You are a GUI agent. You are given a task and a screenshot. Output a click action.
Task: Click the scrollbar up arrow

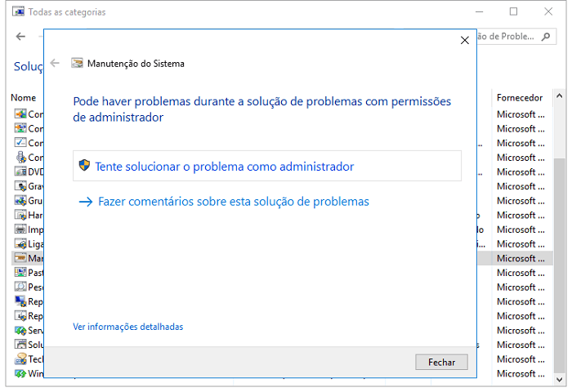point(559,96)
